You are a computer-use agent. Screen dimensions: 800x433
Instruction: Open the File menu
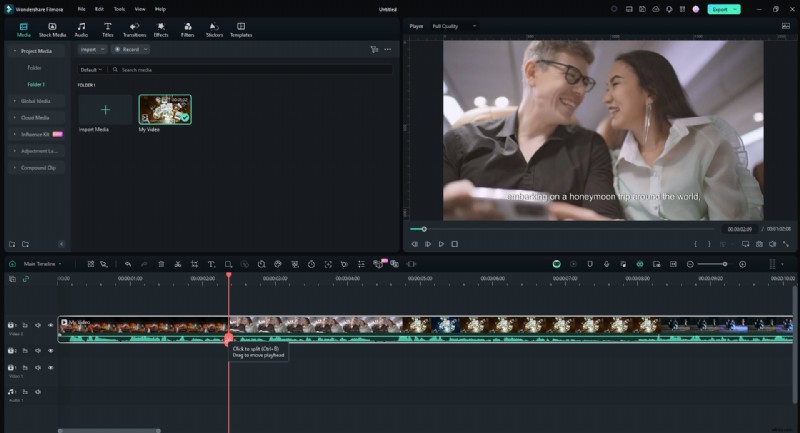(82, 9)
